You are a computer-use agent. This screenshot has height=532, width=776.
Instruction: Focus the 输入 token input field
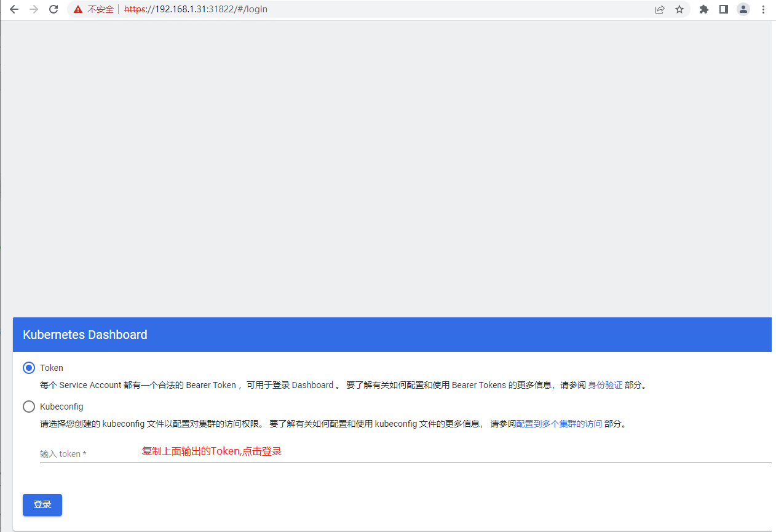pyautogui.click(x=405, y=454)
